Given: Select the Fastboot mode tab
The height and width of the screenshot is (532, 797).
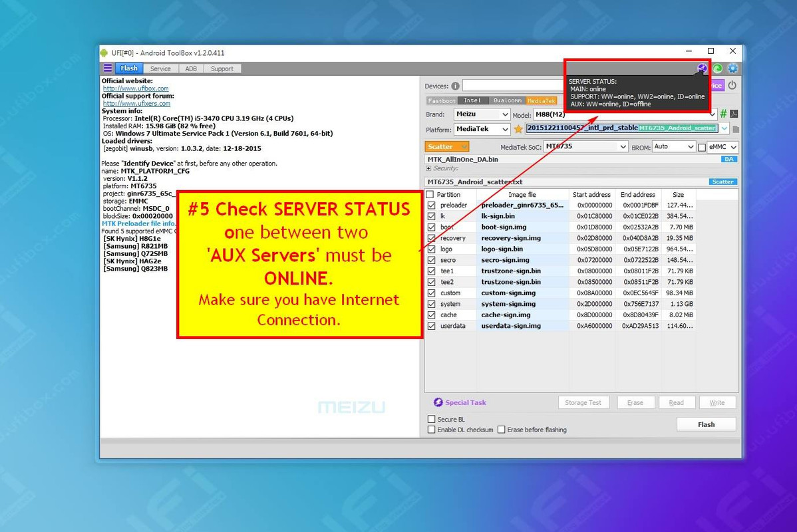Looking at the screenshot, I should click(441, 100).
